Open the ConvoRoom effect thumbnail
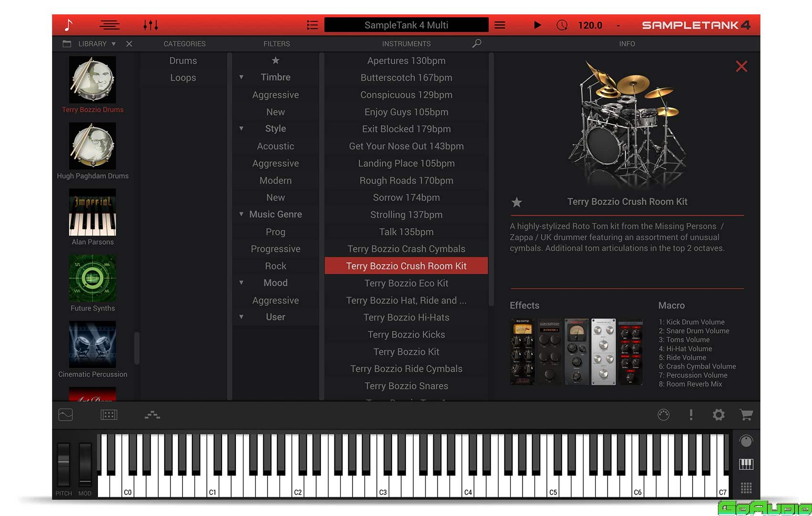Image resolution: width=812 pixels, height=516 pixels. click(x=549, y=352)
